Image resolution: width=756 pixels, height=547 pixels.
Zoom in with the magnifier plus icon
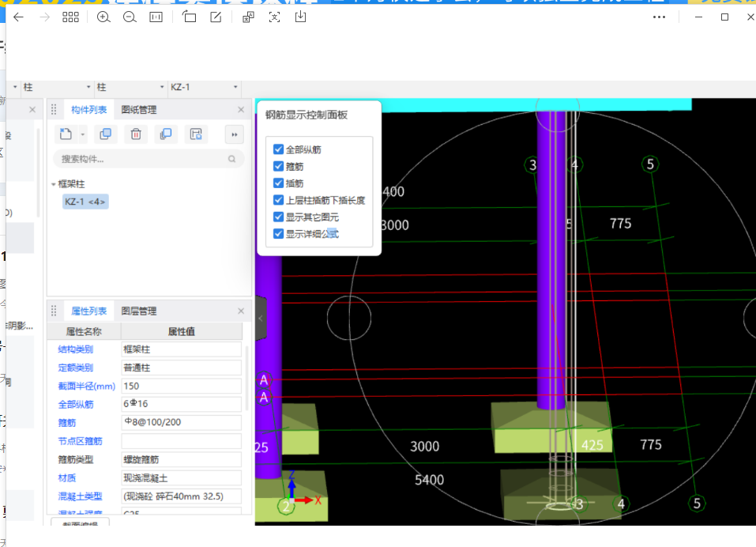(x=103, y=17)
